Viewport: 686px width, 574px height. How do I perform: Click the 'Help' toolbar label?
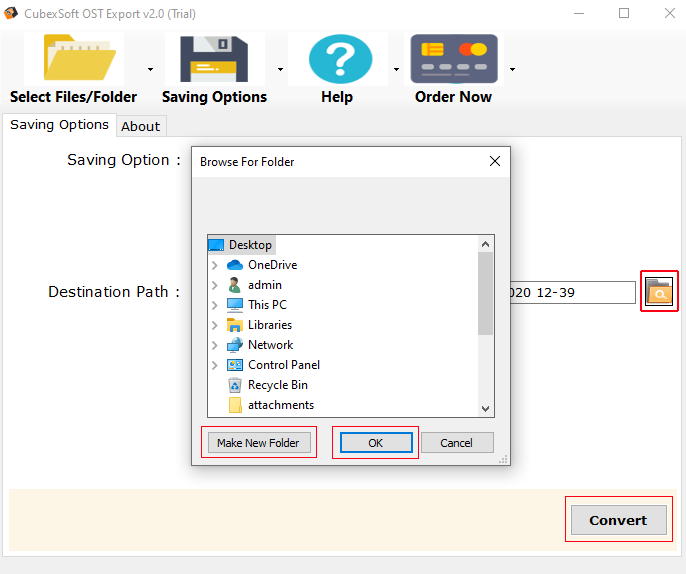(x=337, y=97)
